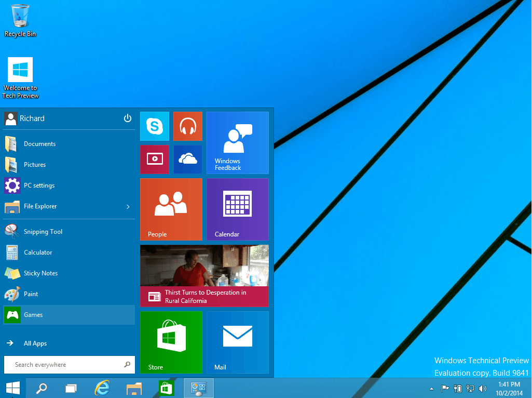Click the active Snipping Tool taskbar button

click(x=198, y=388)
